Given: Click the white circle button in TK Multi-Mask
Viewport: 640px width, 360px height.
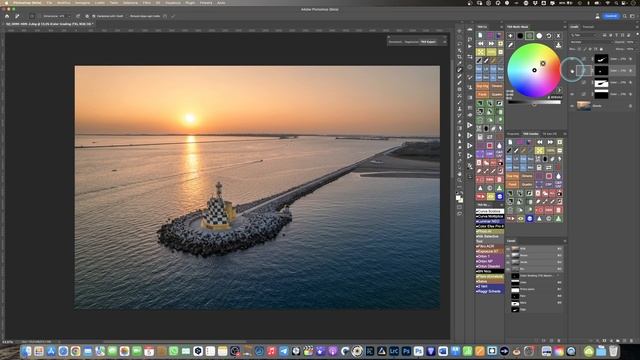Looking at the screenshot, I should click(539, 36).
